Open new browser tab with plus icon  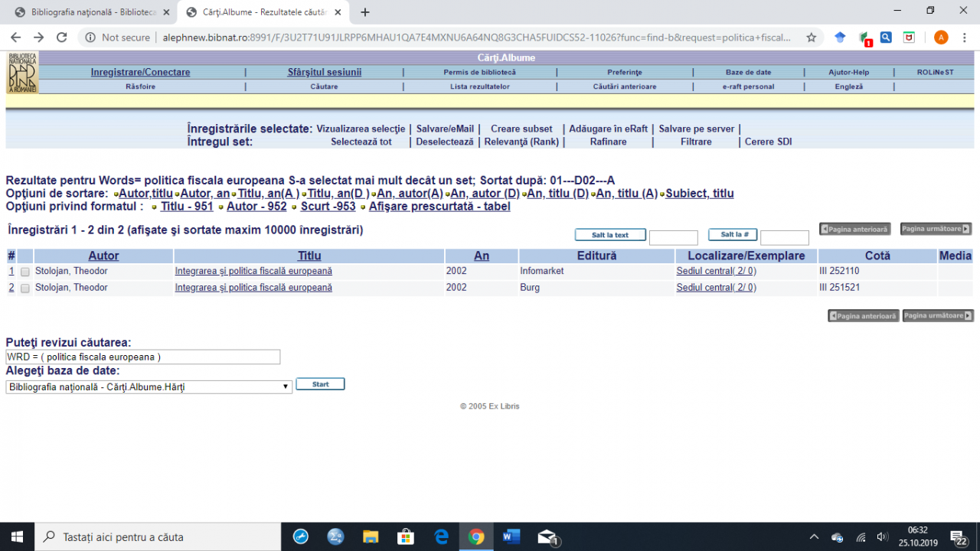pos(365,12)
